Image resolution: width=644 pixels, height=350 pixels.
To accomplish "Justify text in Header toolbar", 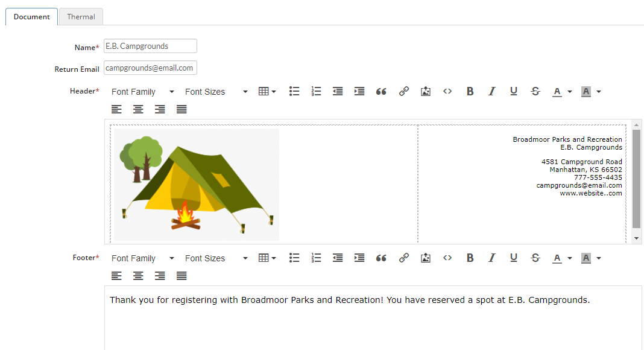I will (x=182, y=109).
